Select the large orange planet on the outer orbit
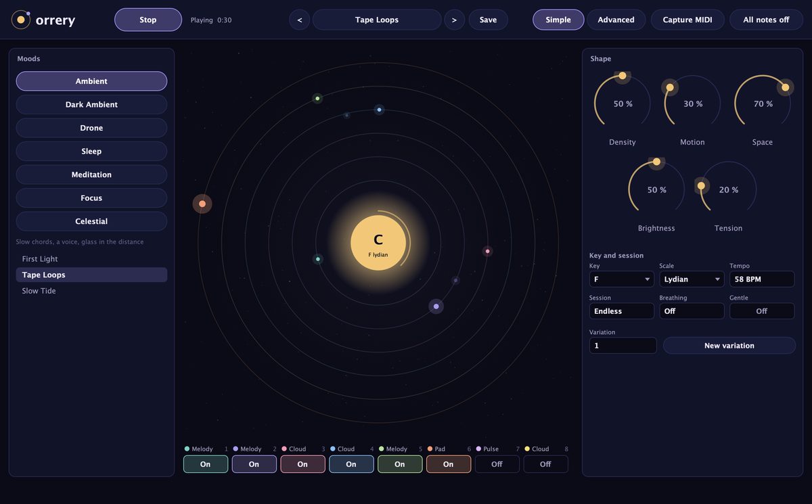The image size is (812, 504). coord(202,204)
